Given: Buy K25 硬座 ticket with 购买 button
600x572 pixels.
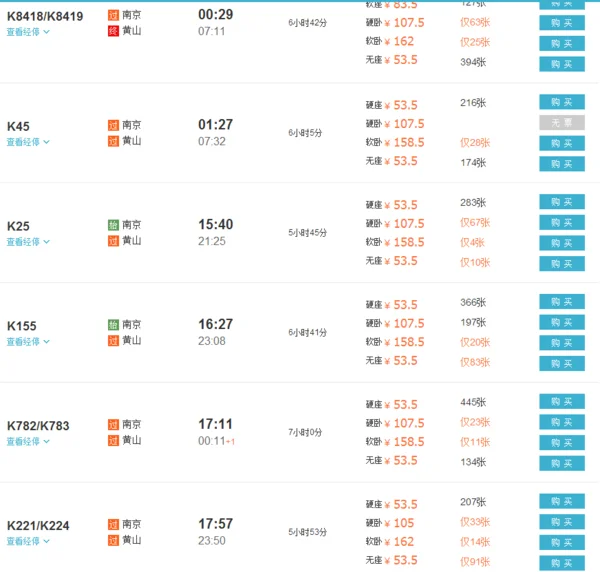Looking at the screenshot, I should click(561, 204).
